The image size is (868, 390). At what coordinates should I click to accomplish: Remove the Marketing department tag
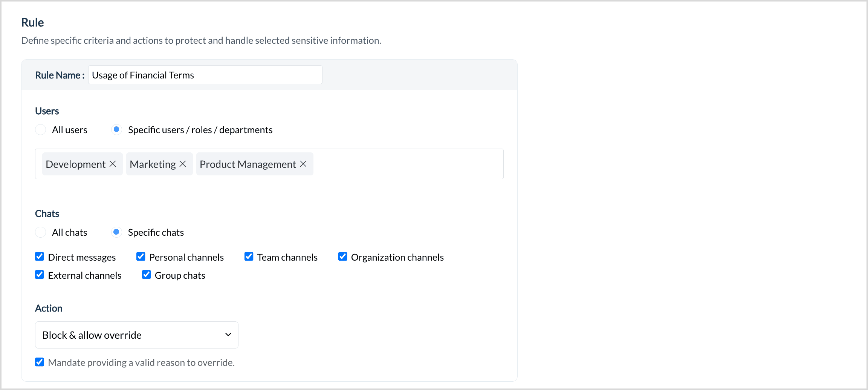coord(183,164)
